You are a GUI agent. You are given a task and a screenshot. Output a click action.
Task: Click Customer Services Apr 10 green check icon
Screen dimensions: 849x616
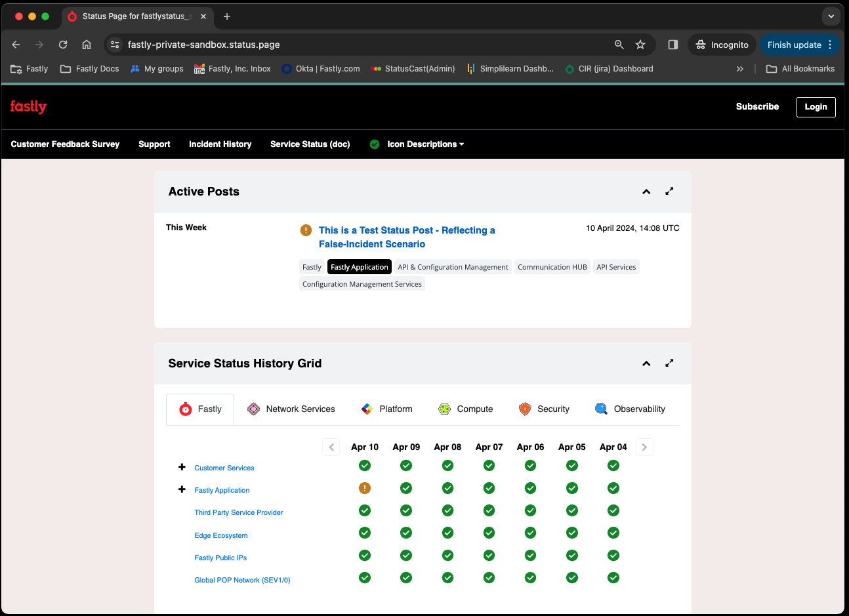tap(365, 466)
